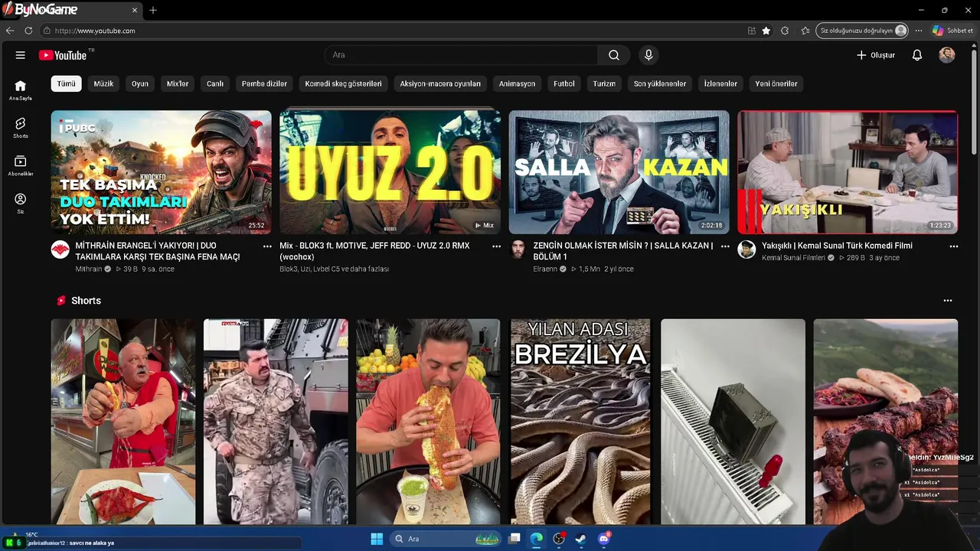Screen dimensions: 980x551
Task: Open MİTHRAİN ERANGEL'İ YAKIYOR video title
Action: click(x=158, y=251)
